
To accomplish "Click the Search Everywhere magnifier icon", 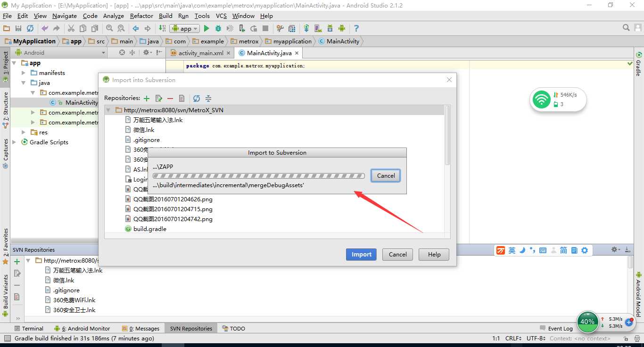I will click(x=626, y=28).
